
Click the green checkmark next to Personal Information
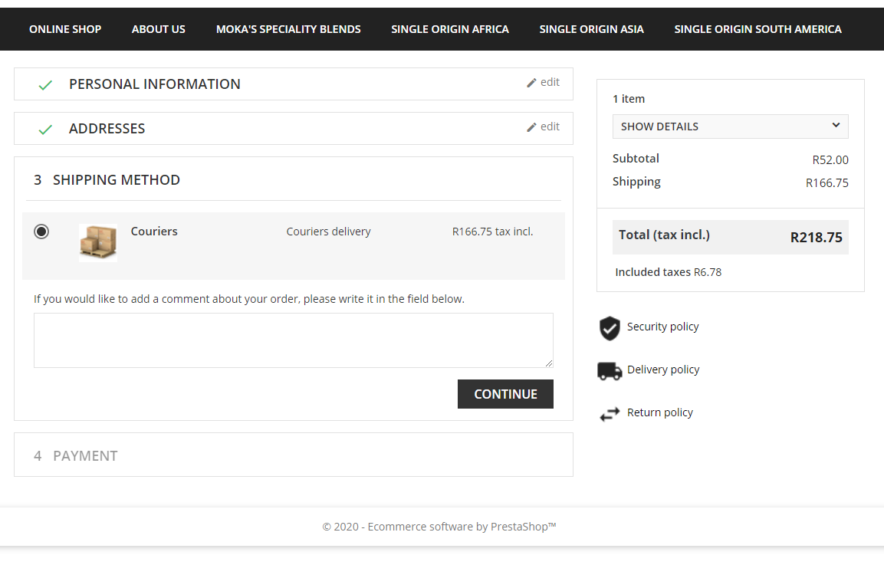coord(45,84)
